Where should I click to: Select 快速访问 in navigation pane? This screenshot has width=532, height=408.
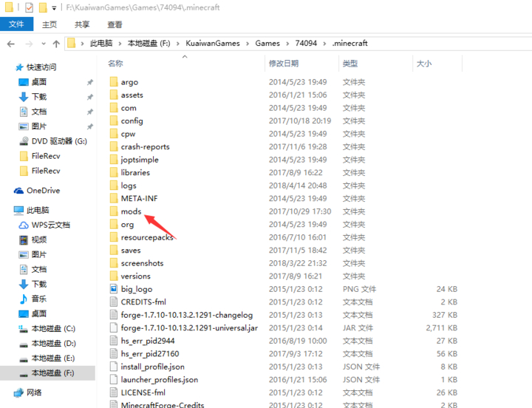coord(41,67)
